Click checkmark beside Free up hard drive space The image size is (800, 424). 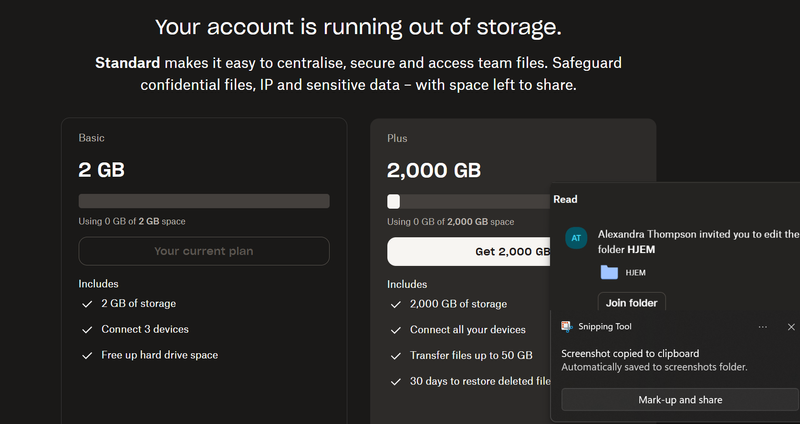pyautogui.click(x=87, y=355)
